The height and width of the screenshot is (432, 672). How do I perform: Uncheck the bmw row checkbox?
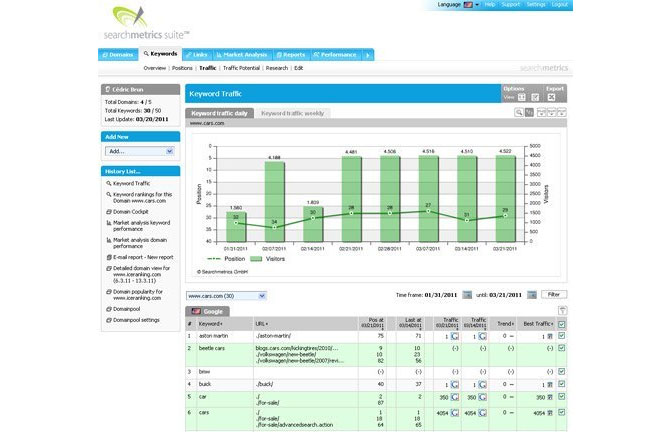pyautogui.click(x=562, y=372)
